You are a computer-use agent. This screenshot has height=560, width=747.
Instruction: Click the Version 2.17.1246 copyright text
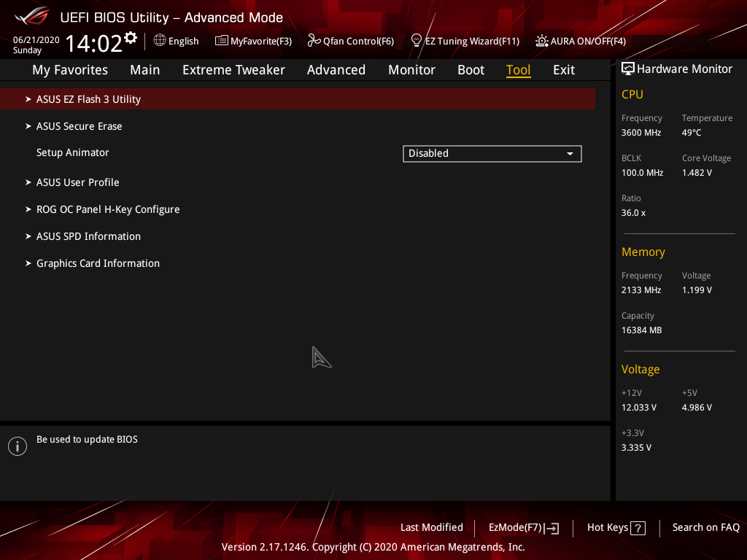373,547
